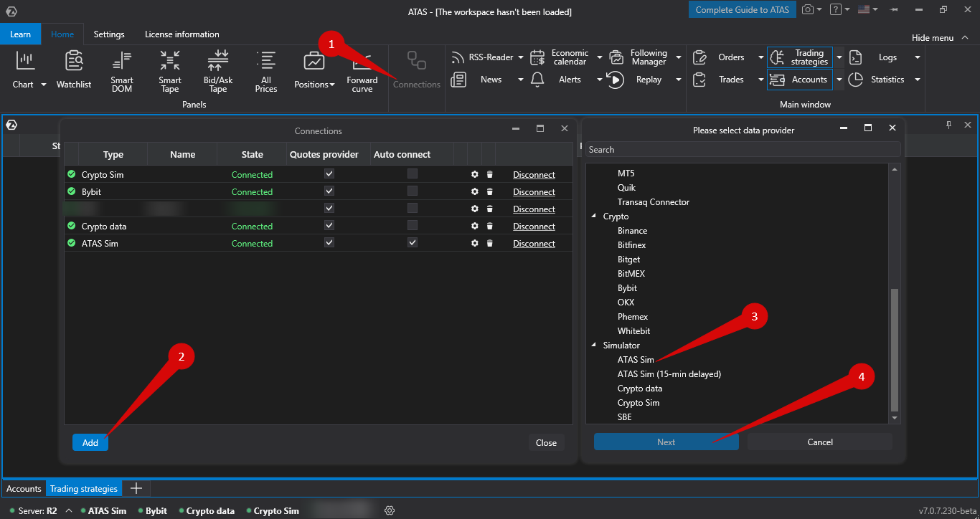Image resolution: width=980 pixels, height=519 pixels.
Task: Click the News icon
Action: coord(458,80)
